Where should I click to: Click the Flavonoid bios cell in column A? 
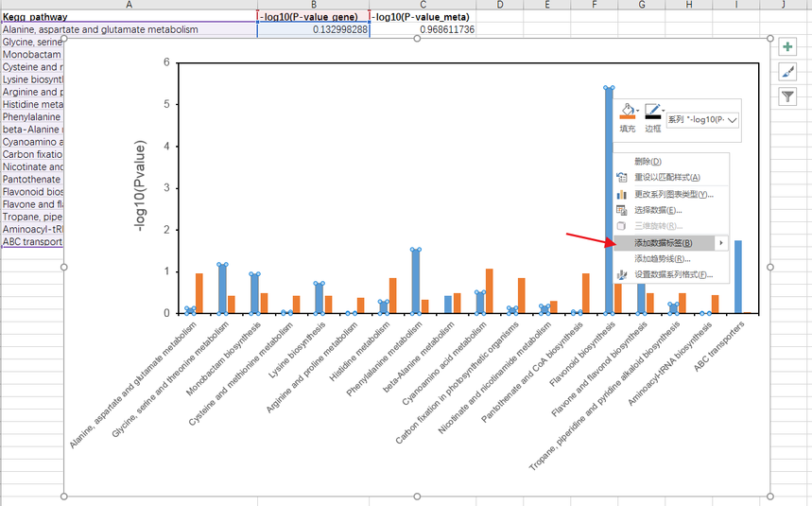tap(32, 192)
